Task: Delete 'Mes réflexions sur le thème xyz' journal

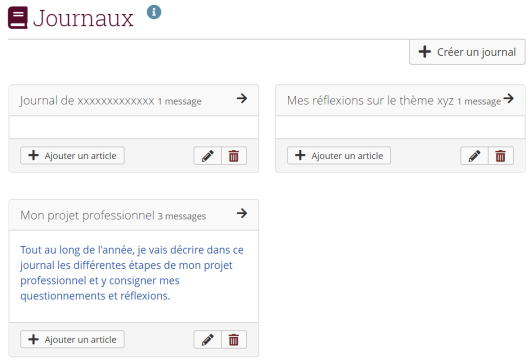Action: point(501,156)
